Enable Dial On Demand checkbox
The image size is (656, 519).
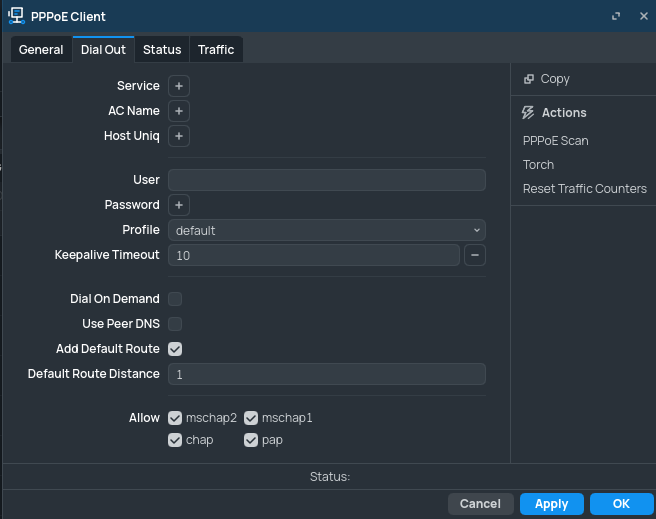tap(175, 299)
